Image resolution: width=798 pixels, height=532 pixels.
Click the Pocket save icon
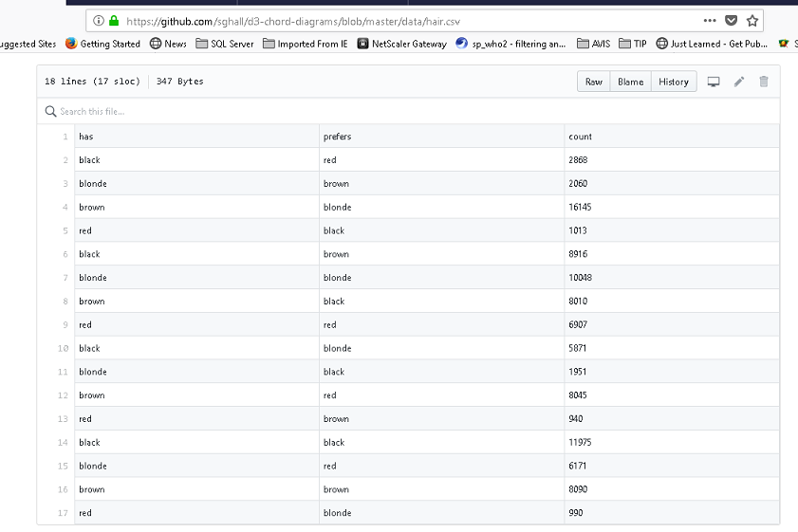(x=731, y=21)
